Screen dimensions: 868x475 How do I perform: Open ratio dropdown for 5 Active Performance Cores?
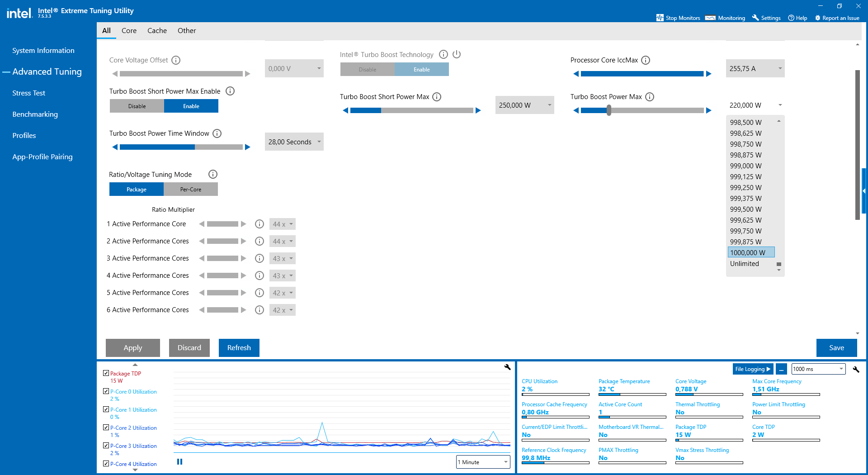[x=283, y=293]
